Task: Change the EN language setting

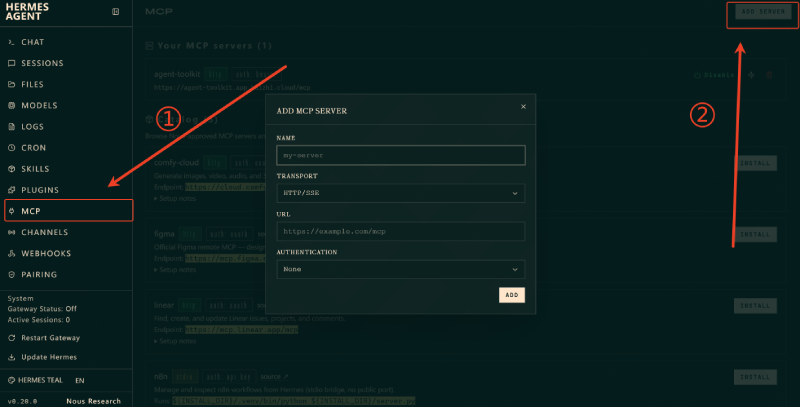Action: click(x=80, y=380)
